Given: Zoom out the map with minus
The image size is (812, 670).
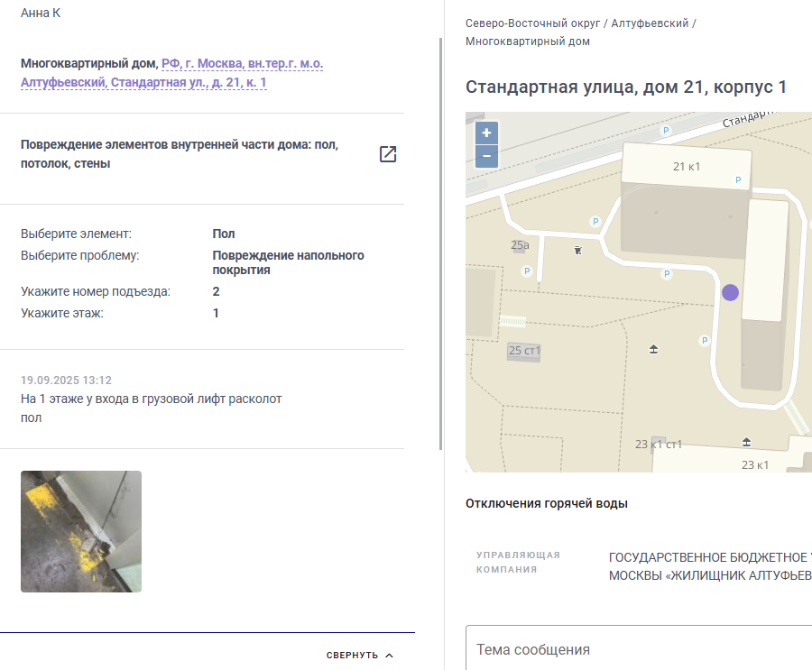Looking at the screenshot, I should (486, 156).
